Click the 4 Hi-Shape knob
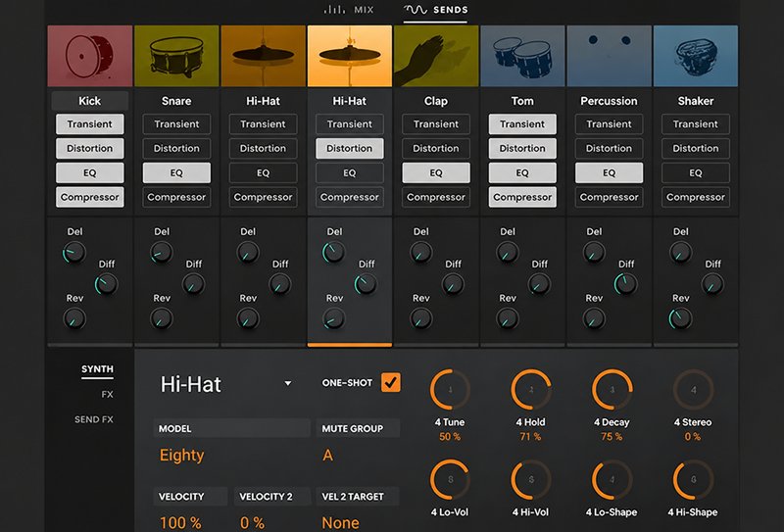 tap(693, 479)
